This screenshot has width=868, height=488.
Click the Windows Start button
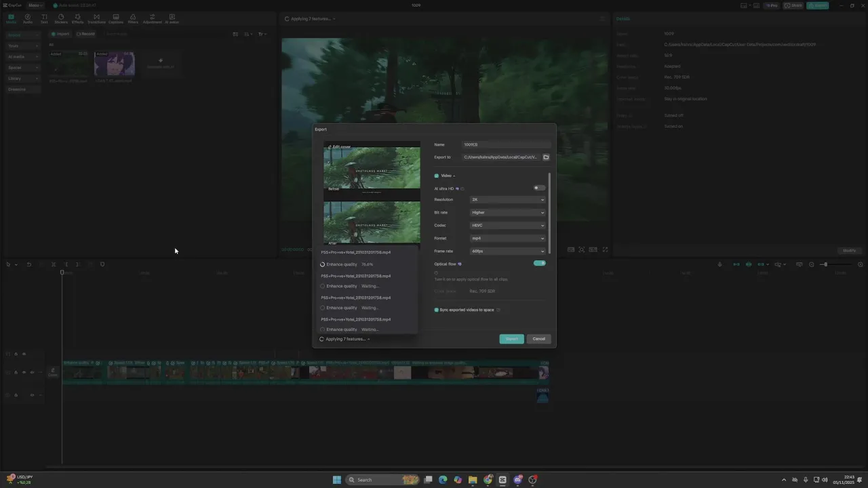coord(337,480)
